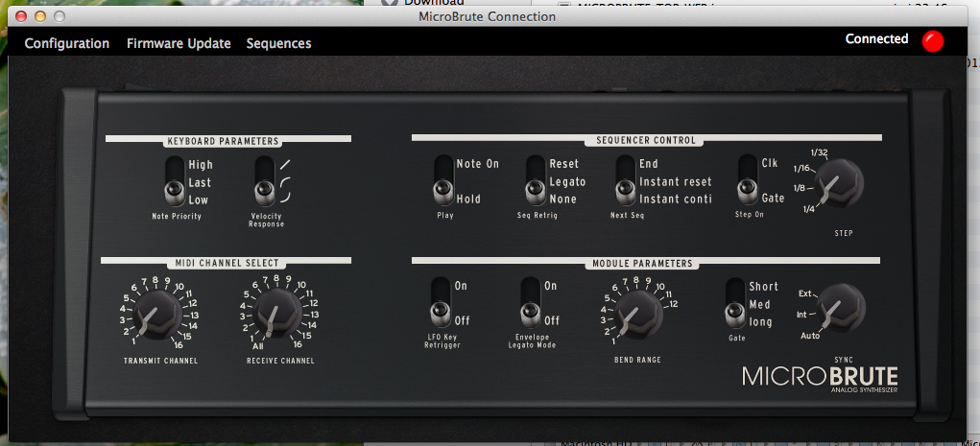Select the bottom velocity curve symbol
Screen dimensions: 980x446
286,199
